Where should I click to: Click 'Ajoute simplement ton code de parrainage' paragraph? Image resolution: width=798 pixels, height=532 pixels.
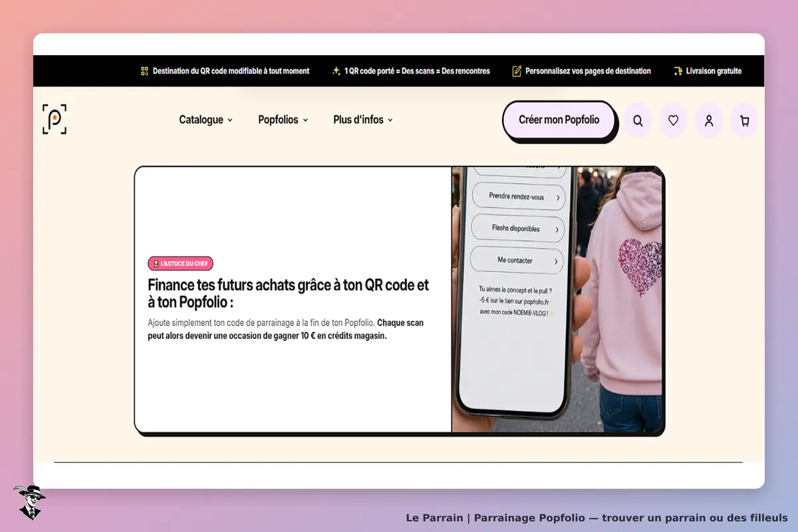(285, 329)
